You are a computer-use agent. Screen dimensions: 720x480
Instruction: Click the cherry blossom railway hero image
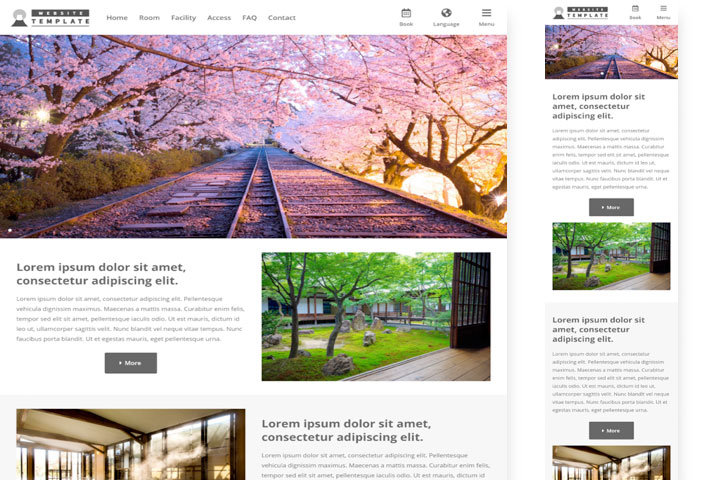point(253,135)
